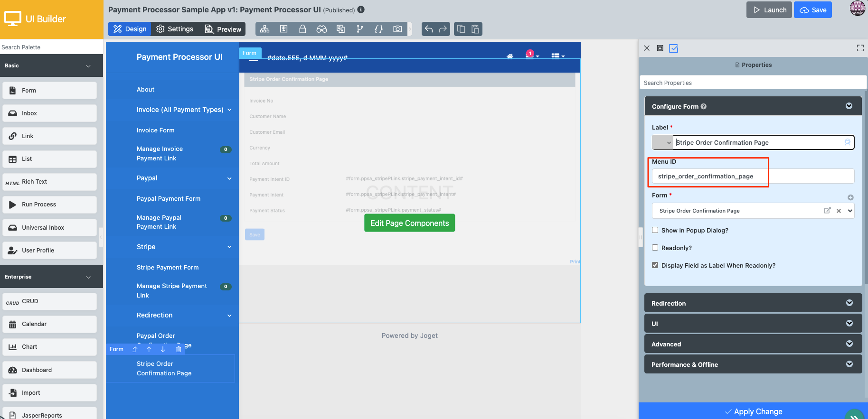
Task: Click the curly braces JSON definition icon
Action: pyautogui.click(x=378, y=29)
